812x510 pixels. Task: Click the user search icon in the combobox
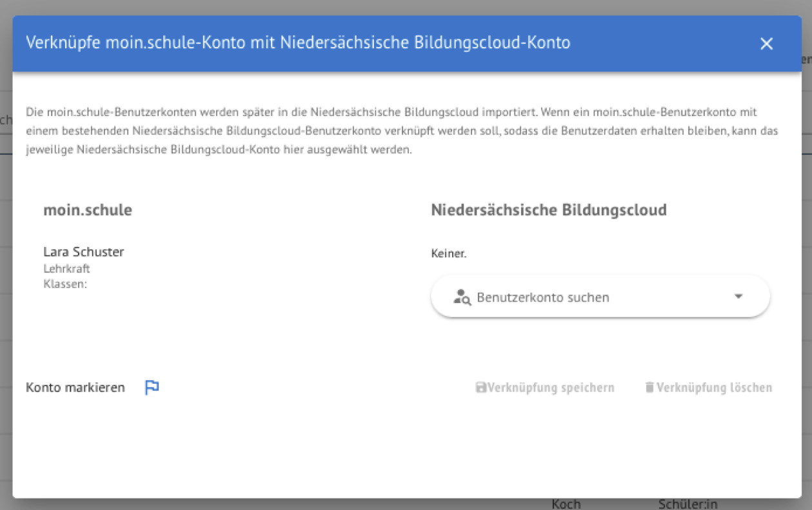pos(462,297)
